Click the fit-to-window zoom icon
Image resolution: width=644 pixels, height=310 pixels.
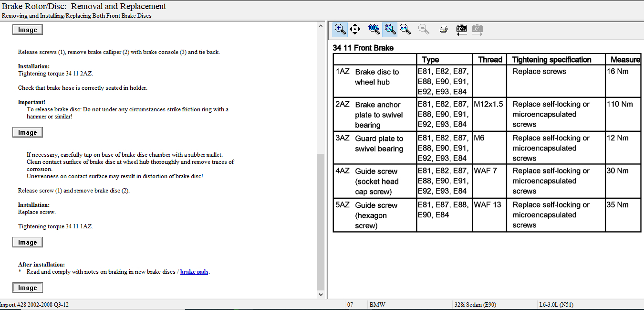click(390, 29)
